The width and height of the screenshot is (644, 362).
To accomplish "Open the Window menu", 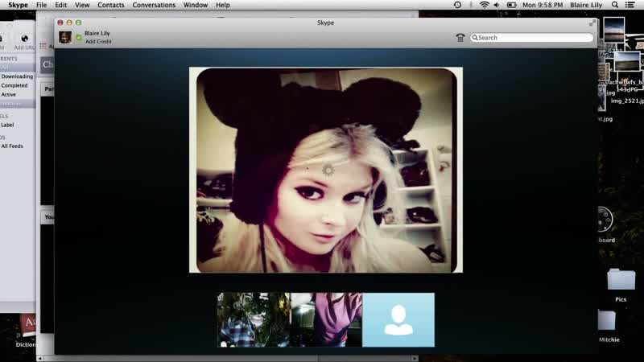I will tap(196, 5).
